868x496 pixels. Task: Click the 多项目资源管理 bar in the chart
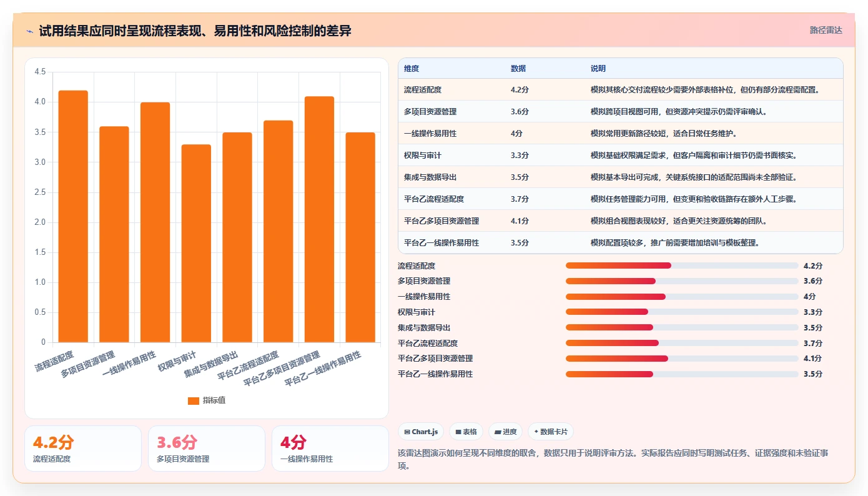click(x=114, y=234)
